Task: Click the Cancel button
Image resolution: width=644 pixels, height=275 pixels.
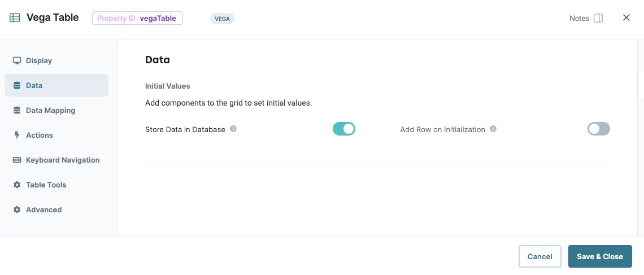Action: [539, 256]
